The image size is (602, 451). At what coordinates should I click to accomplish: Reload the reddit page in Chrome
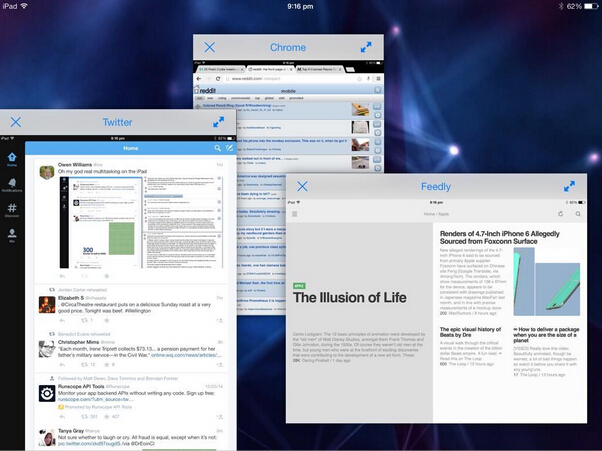coord(218,79)
